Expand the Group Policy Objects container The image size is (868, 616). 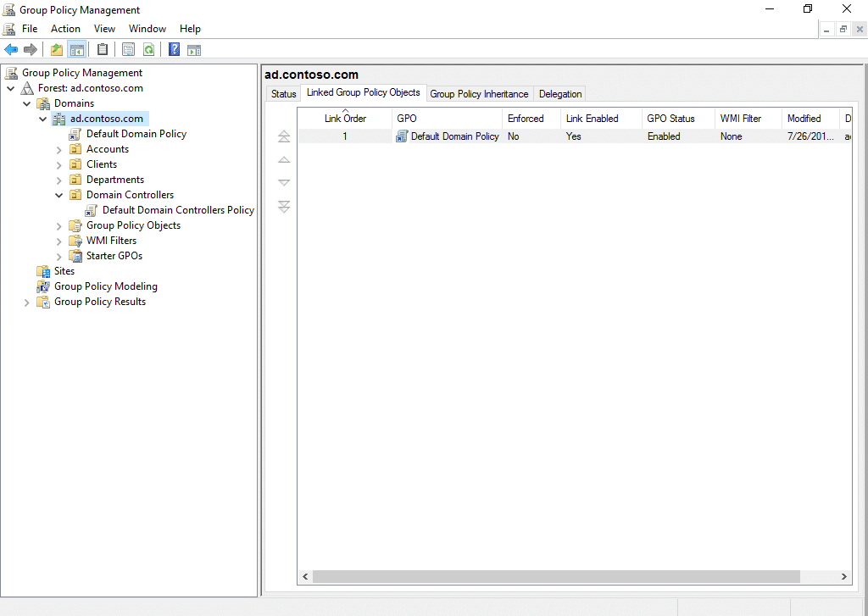click(x=59, y=226)
